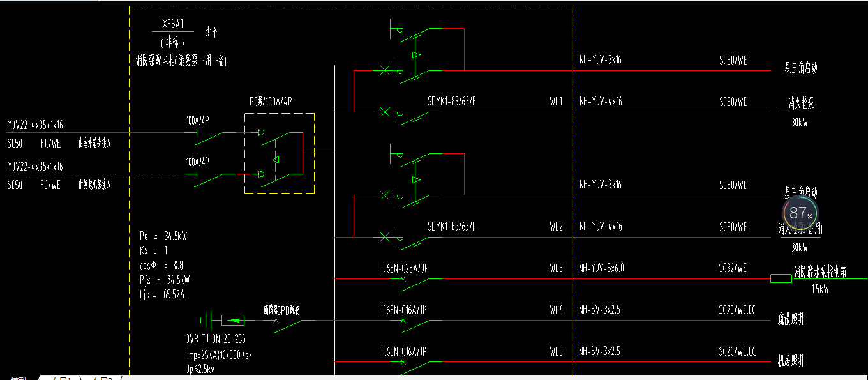This screenshot has height=380, width=868.
Task: Select the NH-BV-3x2.5 cable label on WL5
Action: pos(600,351)
